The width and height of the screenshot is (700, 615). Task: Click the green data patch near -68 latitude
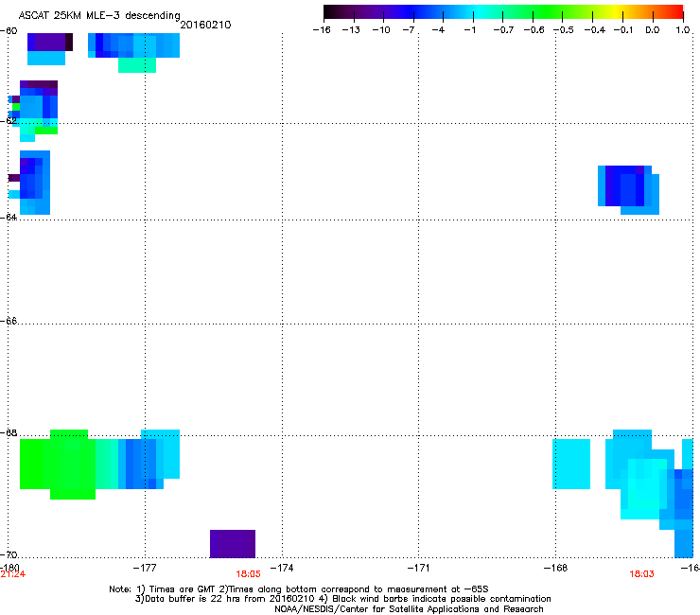click(x=58, y=465)
